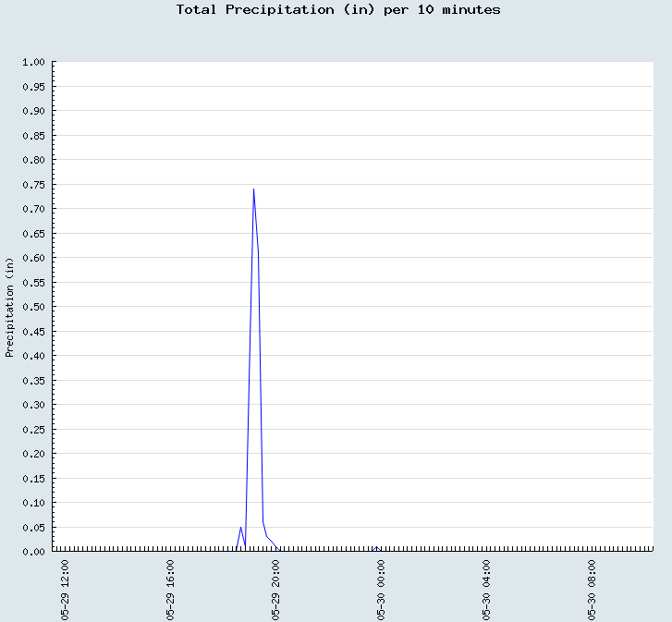
Task: Select the '05-30 04:00' time axis label
Action: click(x=487, y=589)
